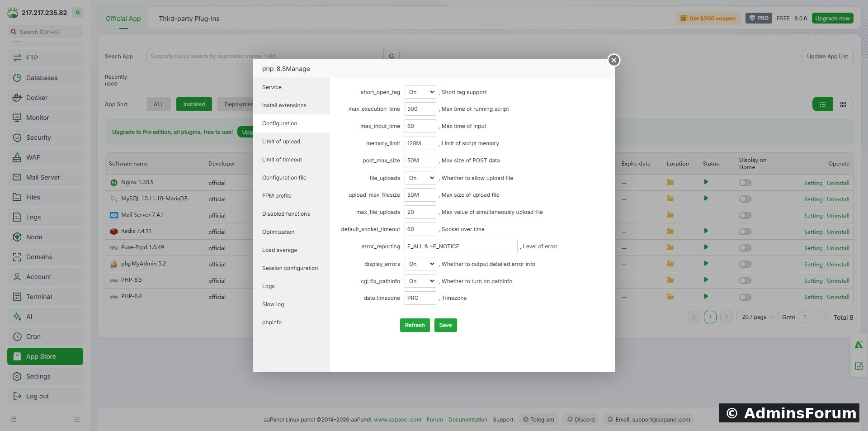
Task: Click the search magnifier button beside Seach App
Action: tap(392, 56)
